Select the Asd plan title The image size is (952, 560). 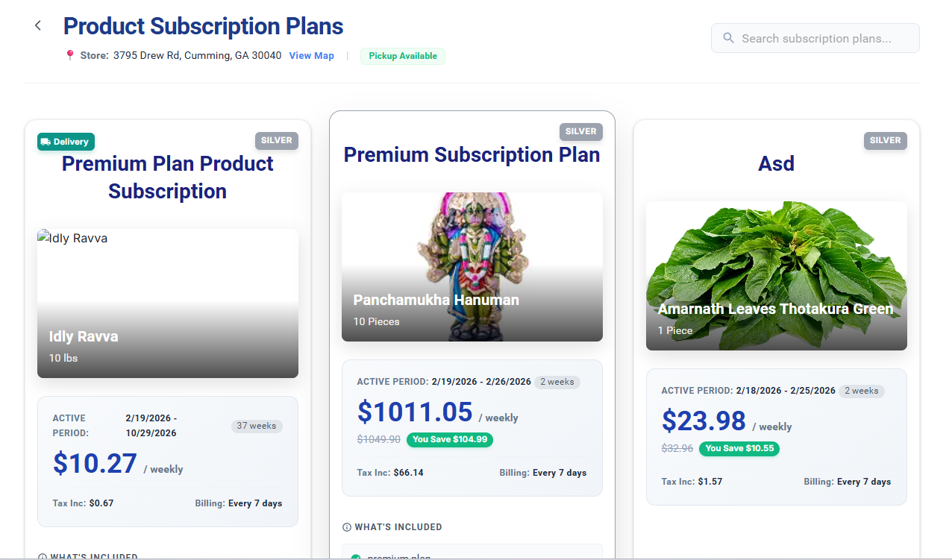776,164
